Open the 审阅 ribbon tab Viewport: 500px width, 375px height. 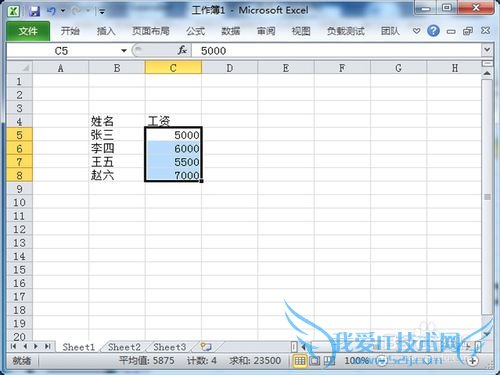tap(266, 31)
